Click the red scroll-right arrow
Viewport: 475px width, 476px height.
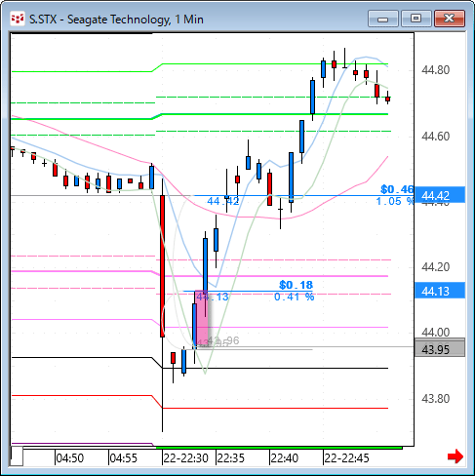(455, 456)
